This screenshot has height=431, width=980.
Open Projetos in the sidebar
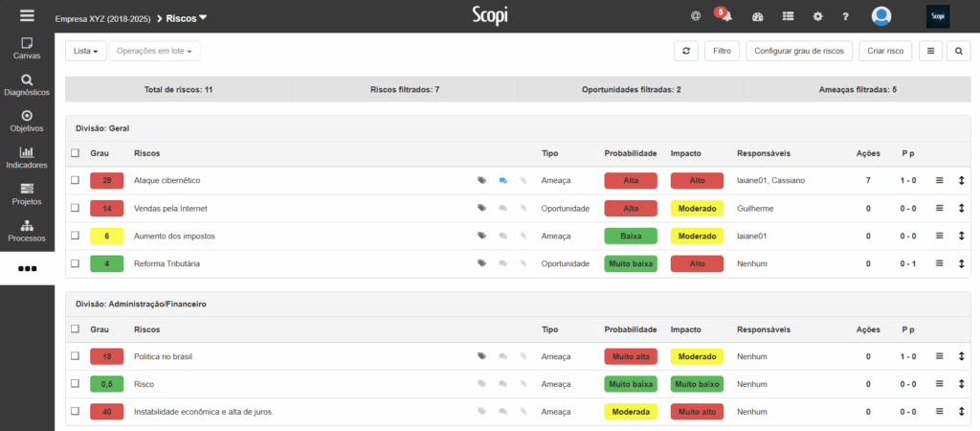pyautogui.click(x=27, y=194)
